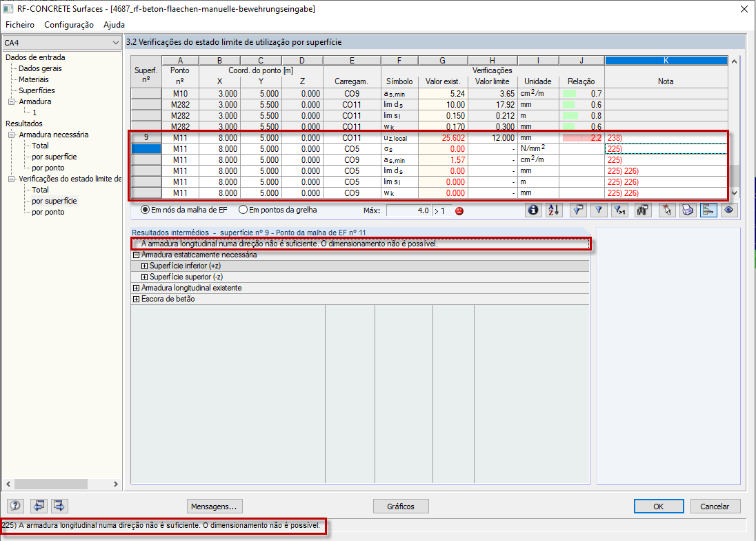Click column K header

pyautogui.click(x=666, y=61)
